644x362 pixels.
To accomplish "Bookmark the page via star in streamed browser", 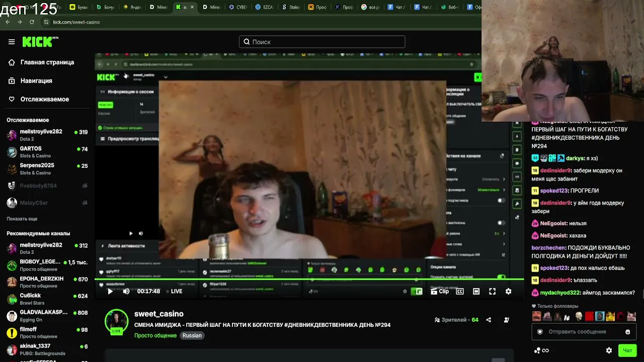I will (x=471, y=64).
